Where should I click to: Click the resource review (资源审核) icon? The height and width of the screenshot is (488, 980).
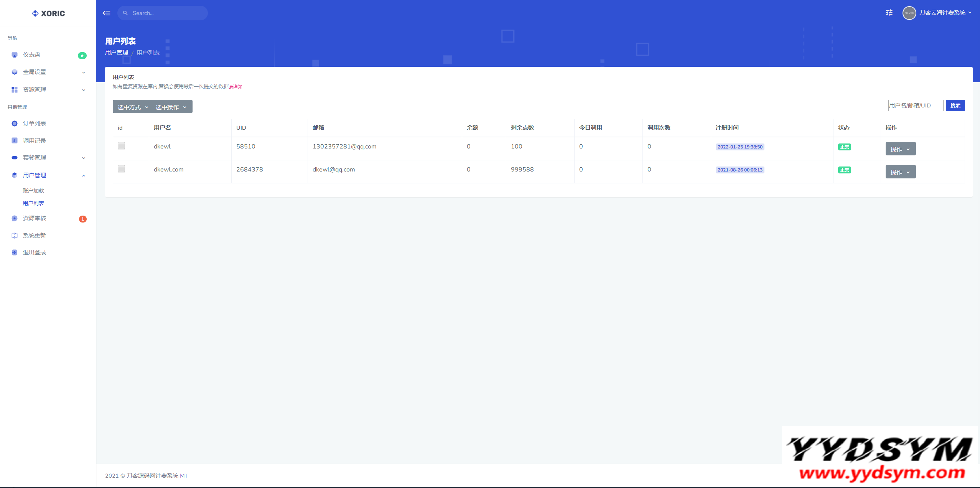15,218
